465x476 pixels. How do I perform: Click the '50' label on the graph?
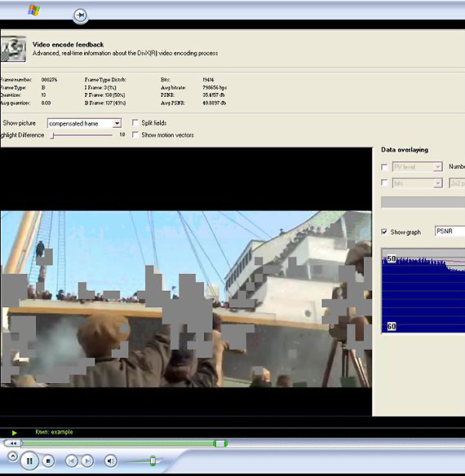tap(392, 258)
